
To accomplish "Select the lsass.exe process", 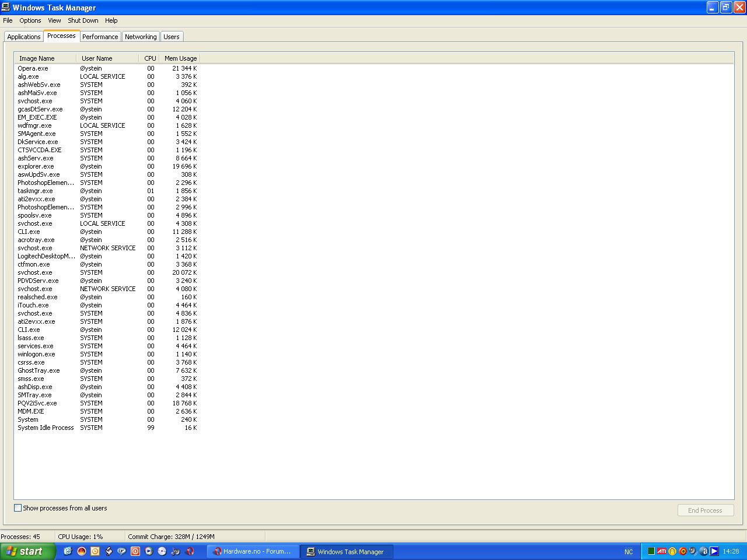I will [30, 338].
